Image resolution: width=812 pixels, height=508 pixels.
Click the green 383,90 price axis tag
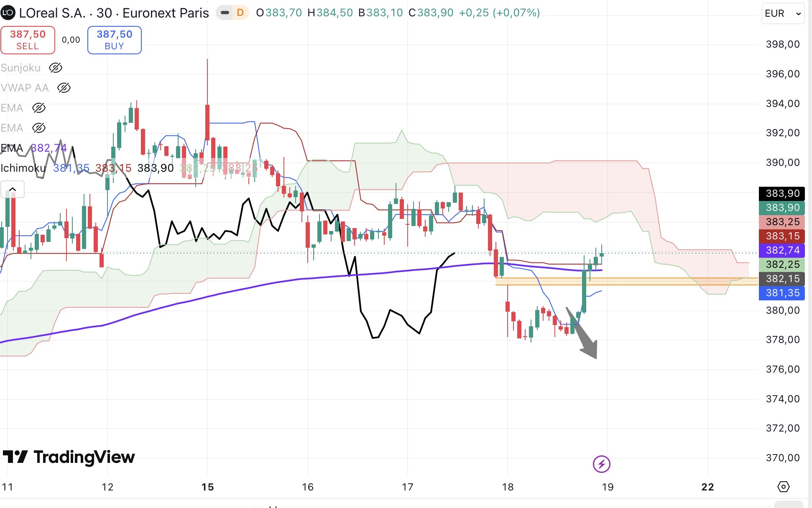click(x=782, y=208)
